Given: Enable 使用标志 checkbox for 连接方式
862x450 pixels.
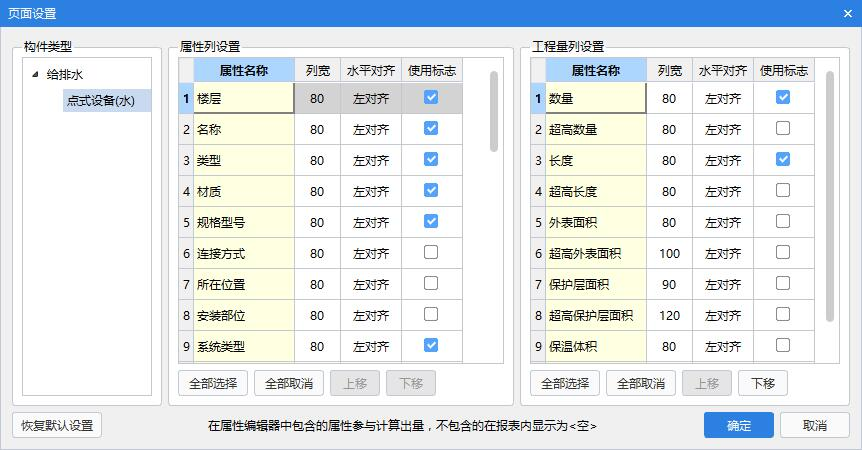Looking at the screenshot, I should click(431, 252).
